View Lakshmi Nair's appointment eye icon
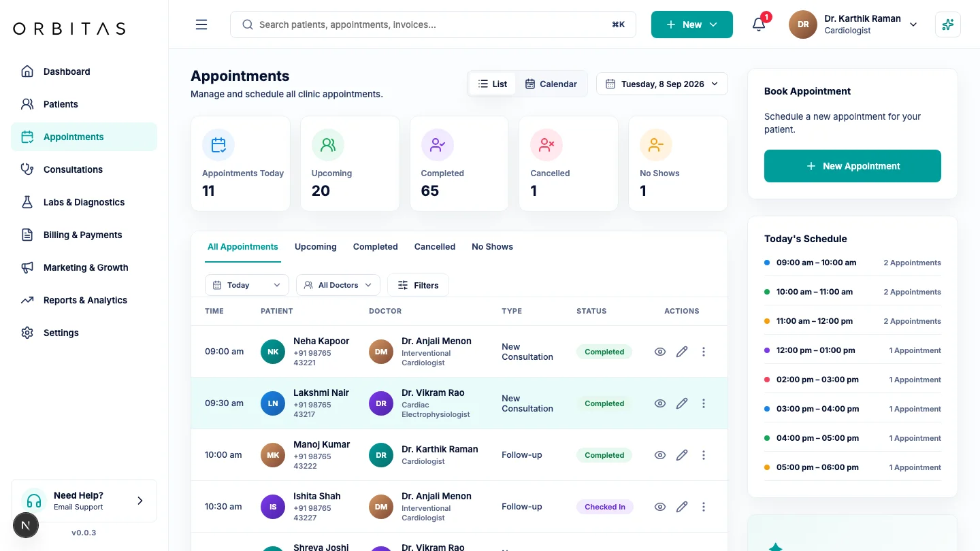The width and height of the screenshot is (980, 551). point(660,403)
